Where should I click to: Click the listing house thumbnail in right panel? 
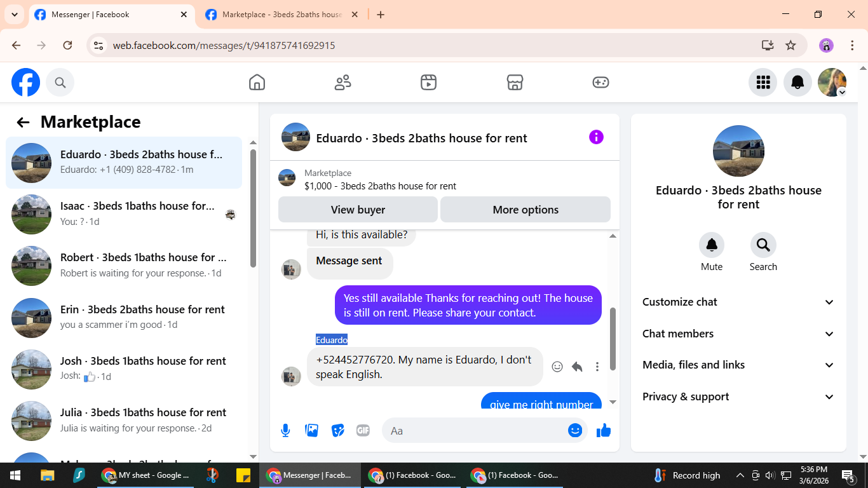click(x=738, y=151)
